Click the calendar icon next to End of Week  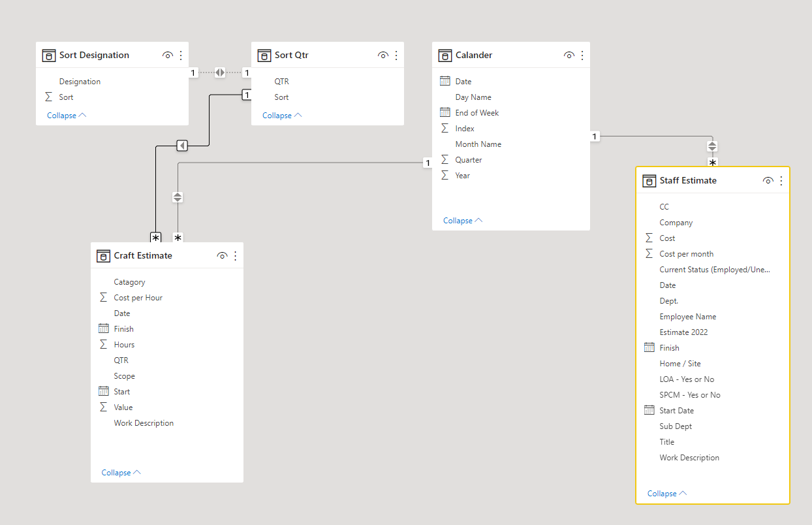pos(445,112)
